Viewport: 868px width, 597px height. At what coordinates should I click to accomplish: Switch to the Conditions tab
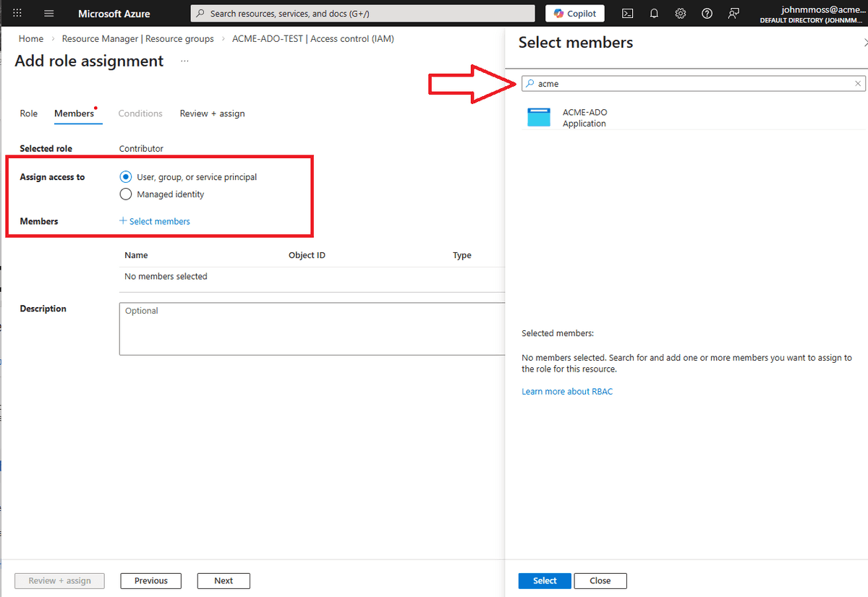[140, 113]
